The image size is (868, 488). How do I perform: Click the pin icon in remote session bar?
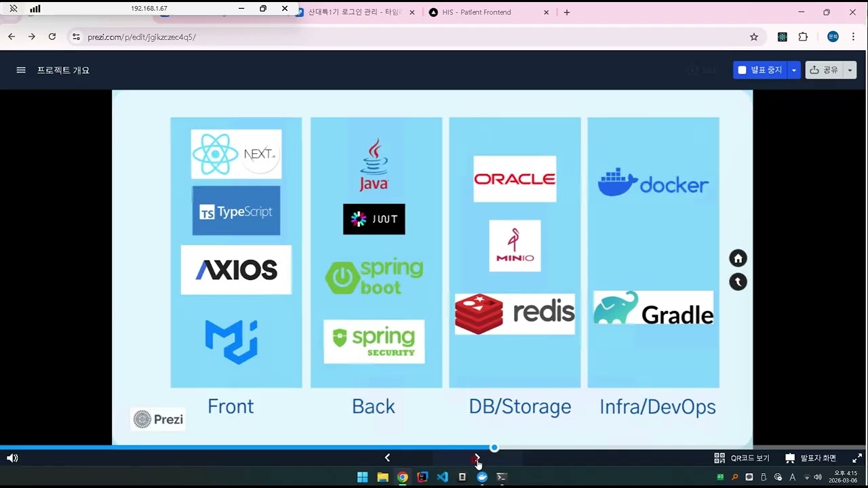[13, 9]
